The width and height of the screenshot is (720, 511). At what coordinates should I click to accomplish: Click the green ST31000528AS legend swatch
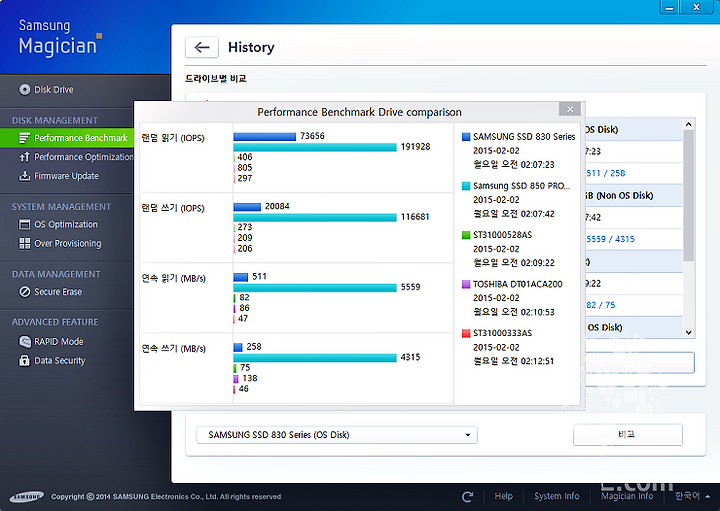(466, 235)
